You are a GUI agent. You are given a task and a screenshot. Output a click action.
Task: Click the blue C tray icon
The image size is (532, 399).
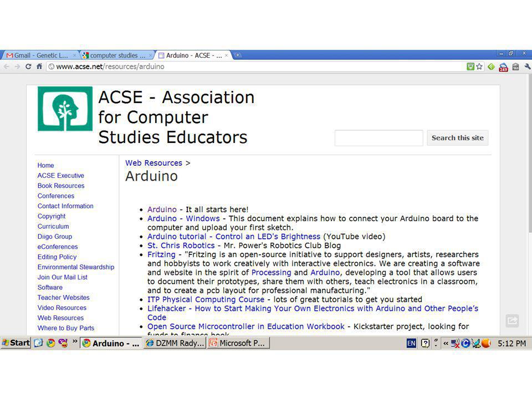point(465,344)
